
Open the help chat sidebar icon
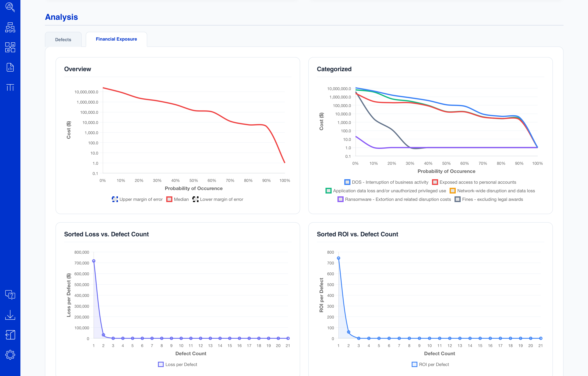coord(10,295)
